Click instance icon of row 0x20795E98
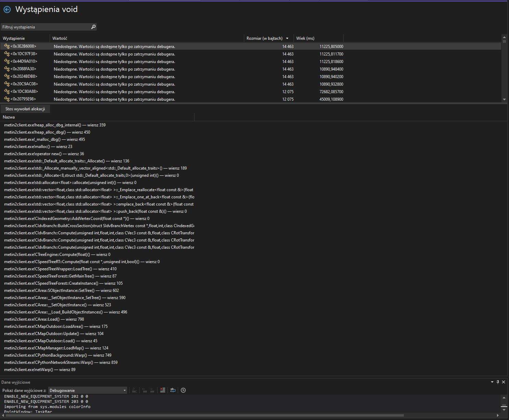The width and height of the screenshot is (509, 420). [x=7, y=99]
